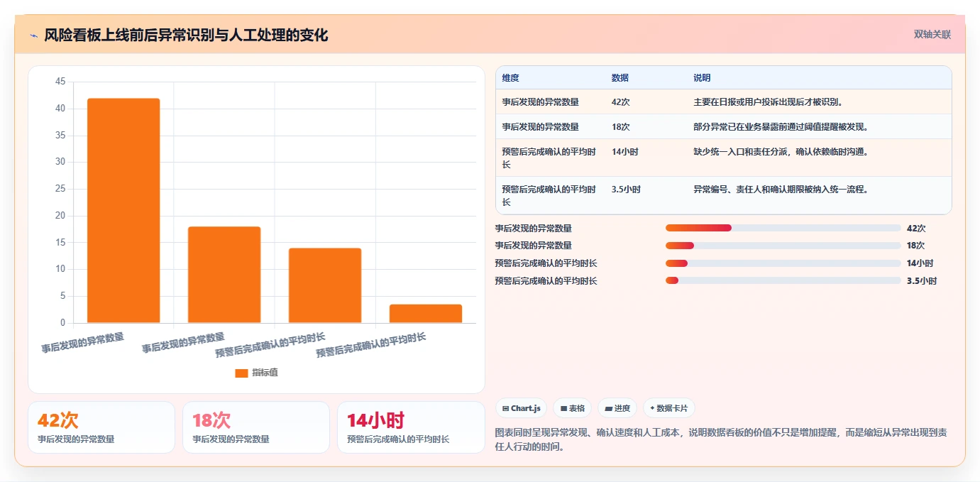Image resolution: width=980 pixels, height=482 pixels.
Task: Click the 0 y-axis label
Action: [x=62, y=323]
